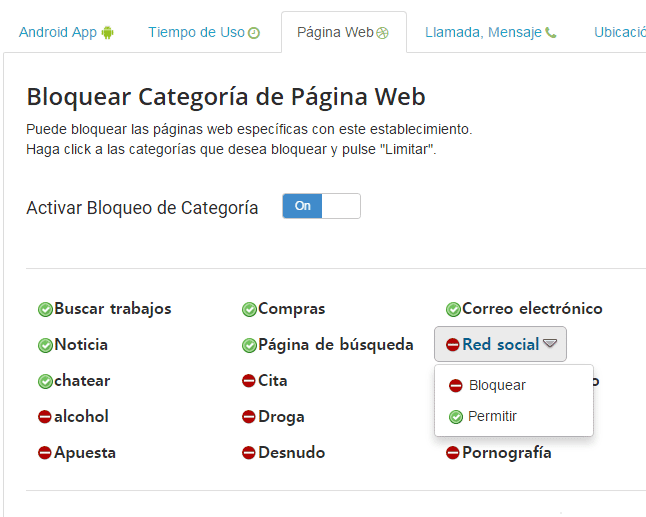Toggle the Activar Bloqueo de Categoría switch
Screen dimensions: 646x517
pyautogui.click(x=321, y=206)
